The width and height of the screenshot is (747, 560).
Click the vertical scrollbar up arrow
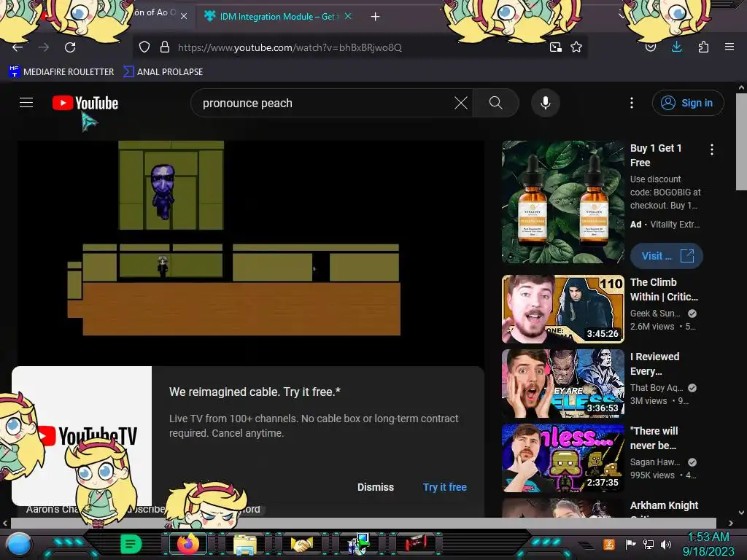(x=741, y=87)
